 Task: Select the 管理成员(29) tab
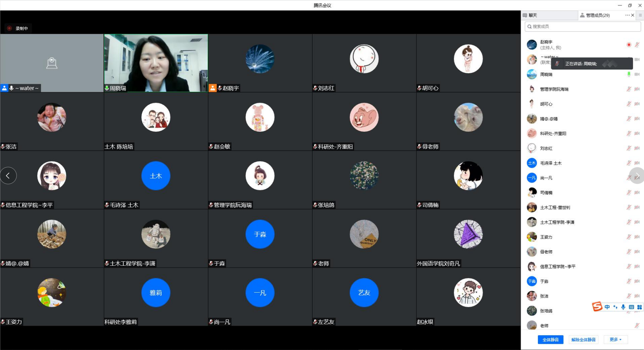pyautogui.click(x=598, y=15)
